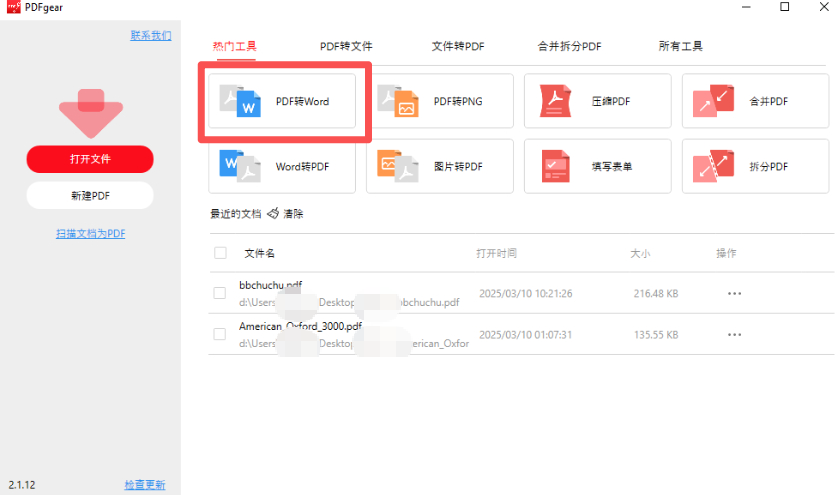Click the PDF转PNG tool icon
The width and height of the screenshot is (840, 495).
click(398, 101)
